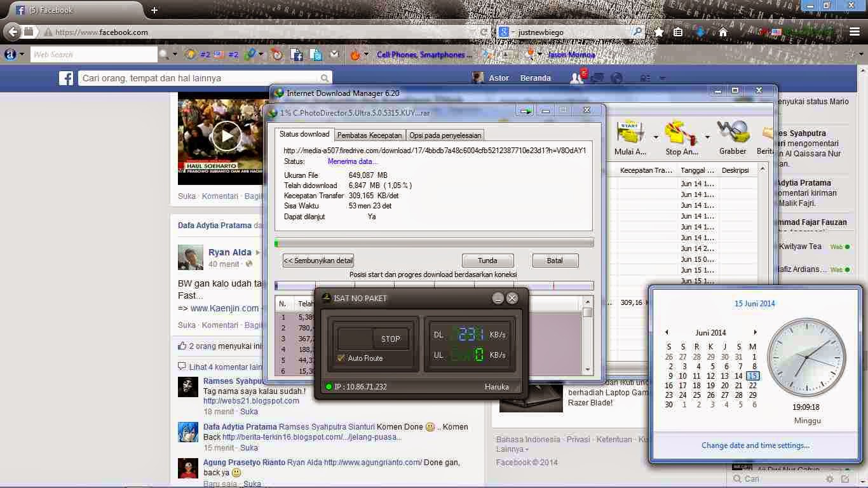Screen dimensions: 868x488
Task: Click Lihat 4 komentar lainnya link
Action: (x=226, y=367)
